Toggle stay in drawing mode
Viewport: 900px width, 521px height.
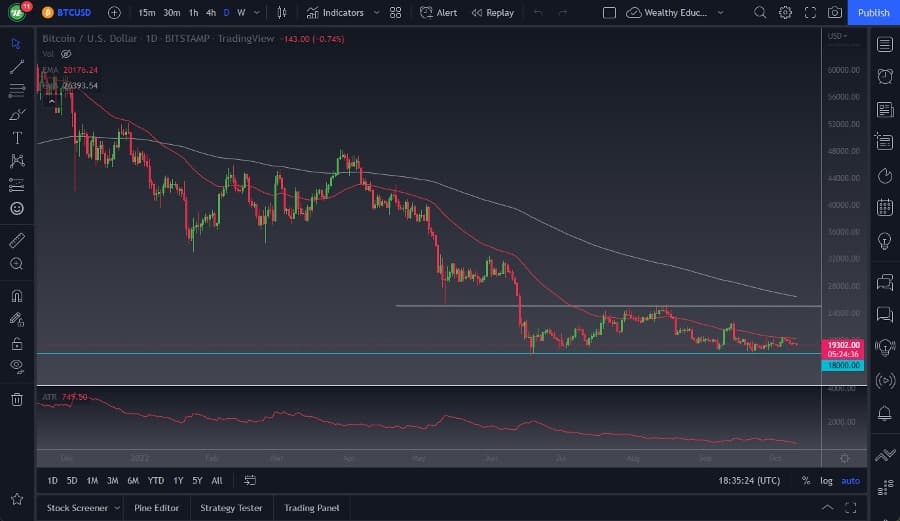[x=17, y=320]
